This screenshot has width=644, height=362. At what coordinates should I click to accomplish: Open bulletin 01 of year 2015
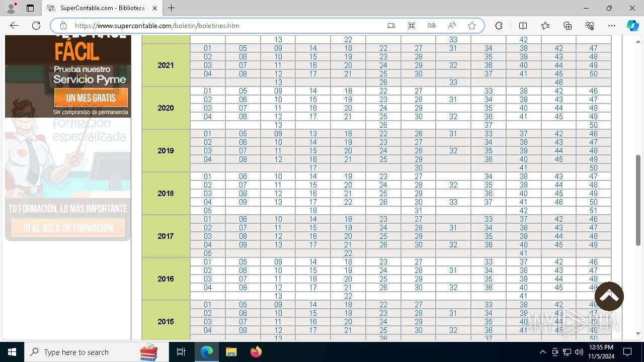point(208,305)
